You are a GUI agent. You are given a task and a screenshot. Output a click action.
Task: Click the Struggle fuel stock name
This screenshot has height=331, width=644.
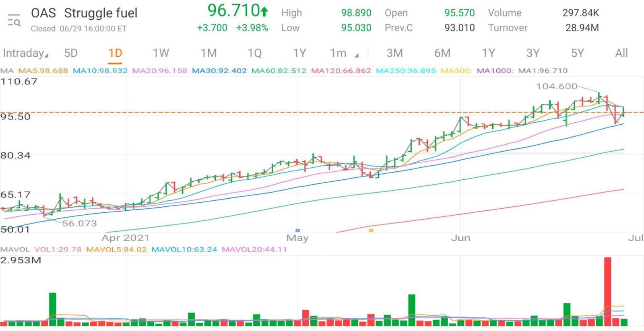click(101, 13)
